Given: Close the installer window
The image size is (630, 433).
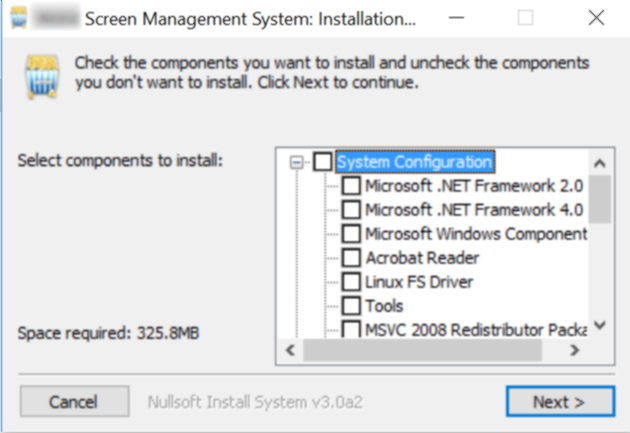Looking at the screenshot, I should pos(596,18).
